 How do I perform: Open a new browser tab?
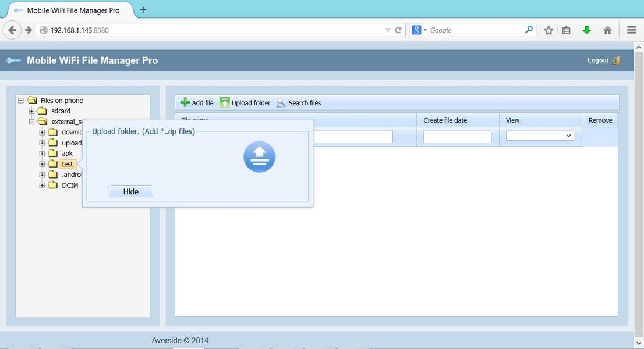pos(143,10)
